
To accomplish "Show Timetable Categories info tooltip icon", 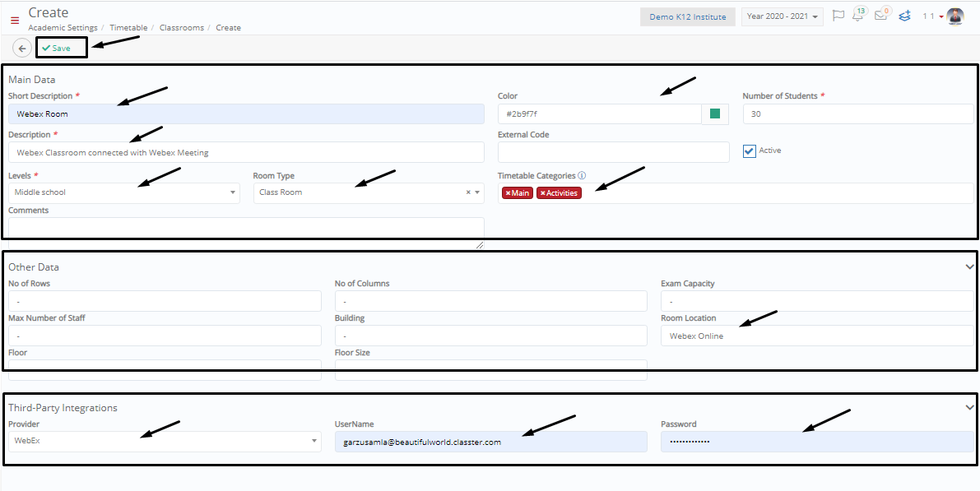I will click(581, 175).
